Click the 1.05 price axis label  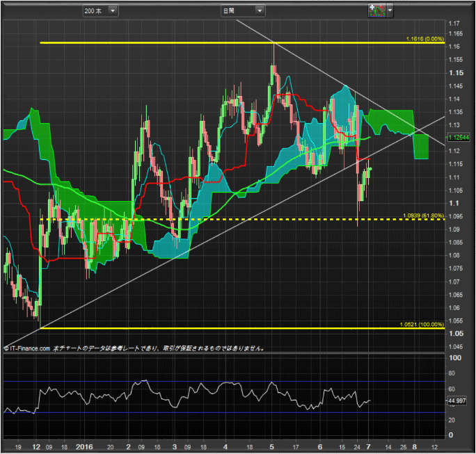pos(457,333)
